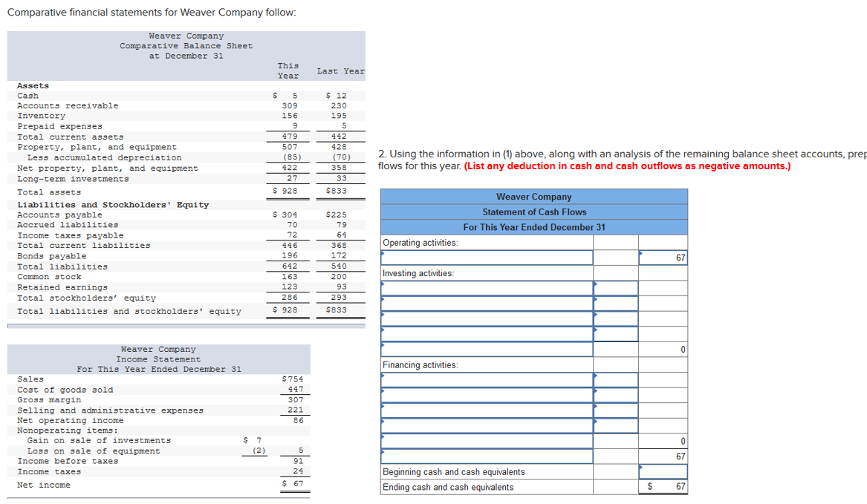
Task: Click the 'Operating activities:' heading
Action: click(x=420, y=243)
